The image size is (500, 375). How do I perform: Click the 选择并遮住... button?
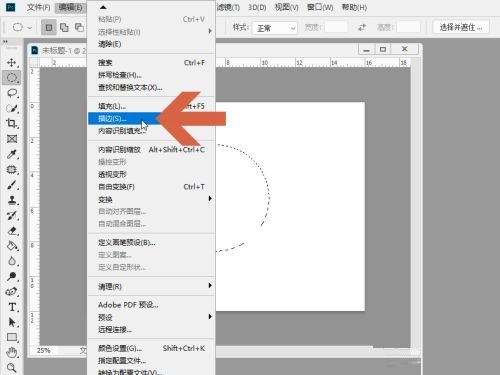click(x=461, y=27)
